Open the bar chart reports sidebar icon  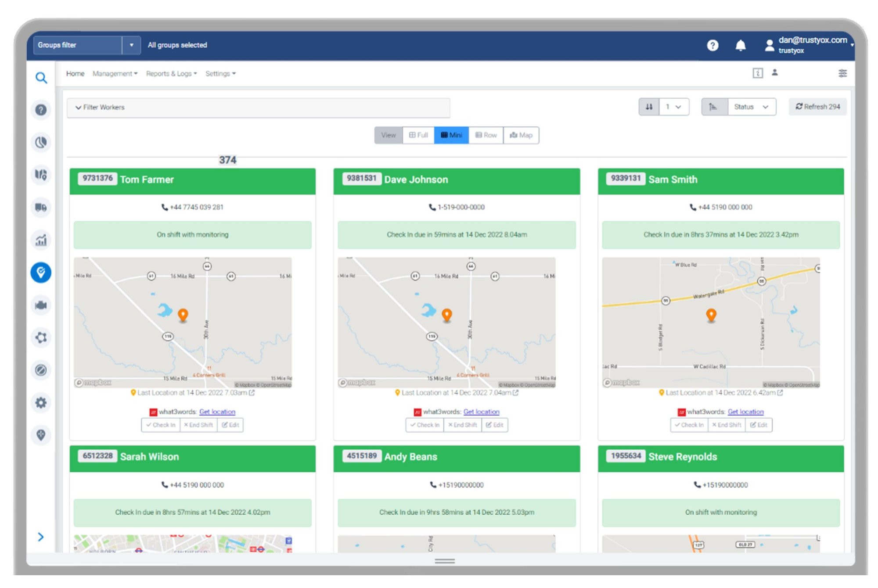tap(41, 240)
